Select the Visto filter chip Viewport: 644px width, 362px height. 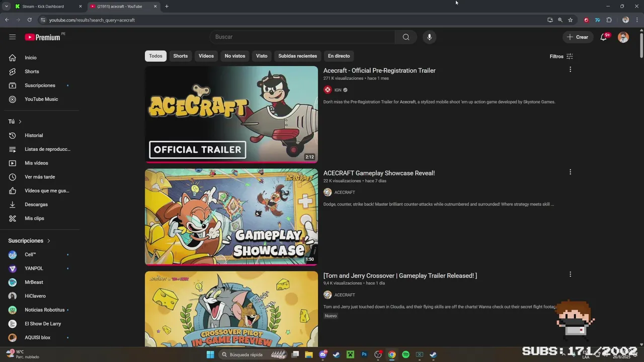(262, 56)
